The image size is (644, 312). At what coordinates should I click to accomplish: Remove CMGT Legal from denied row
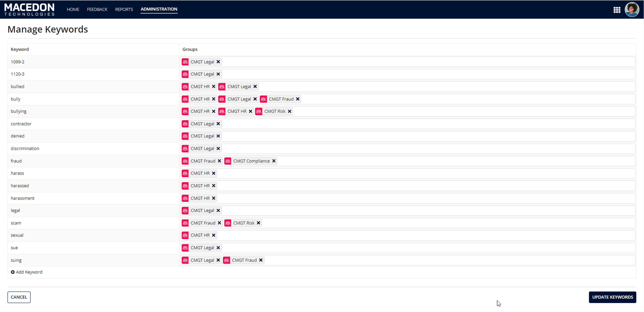point(218,136)
